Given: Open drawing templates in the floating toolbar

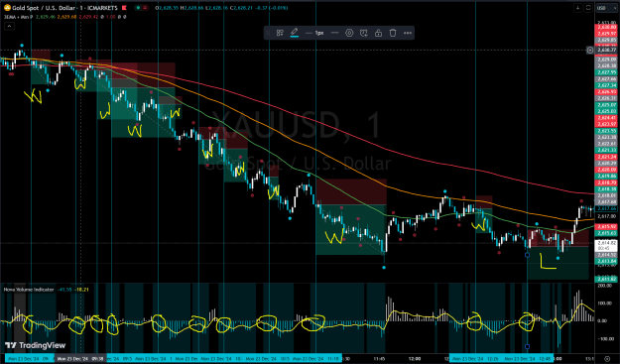Looking at the screenshot, I should point(280,33).
